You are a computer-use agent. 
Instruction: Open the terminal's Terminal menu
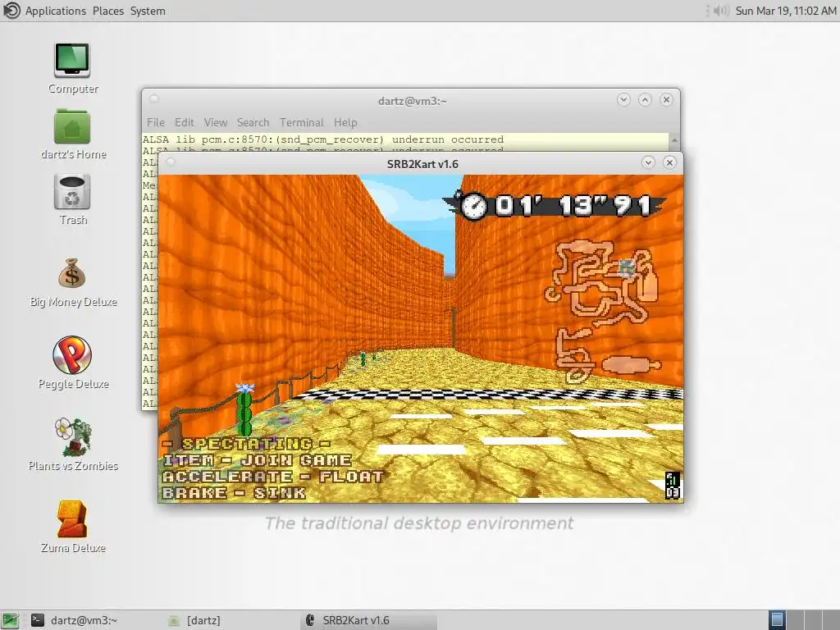302,123
